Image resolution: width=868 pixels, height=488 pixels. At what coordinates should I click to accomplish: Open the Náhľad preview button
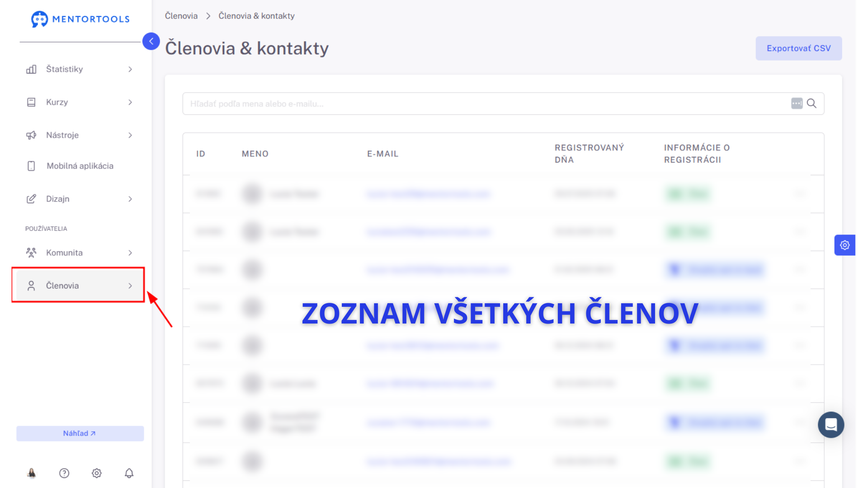pyautogui.click(x=80, y=433)
